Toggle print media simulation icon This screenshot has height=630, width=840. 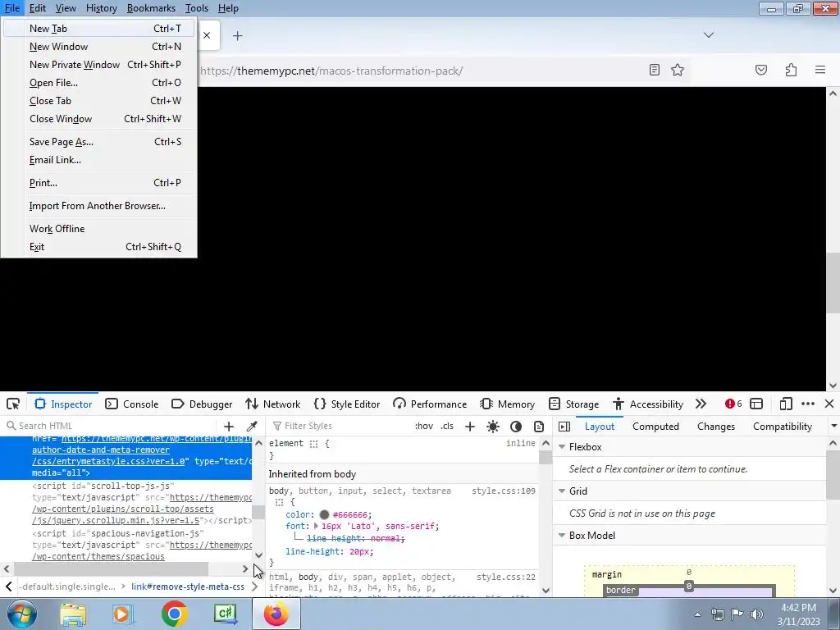tap(539, 427)
